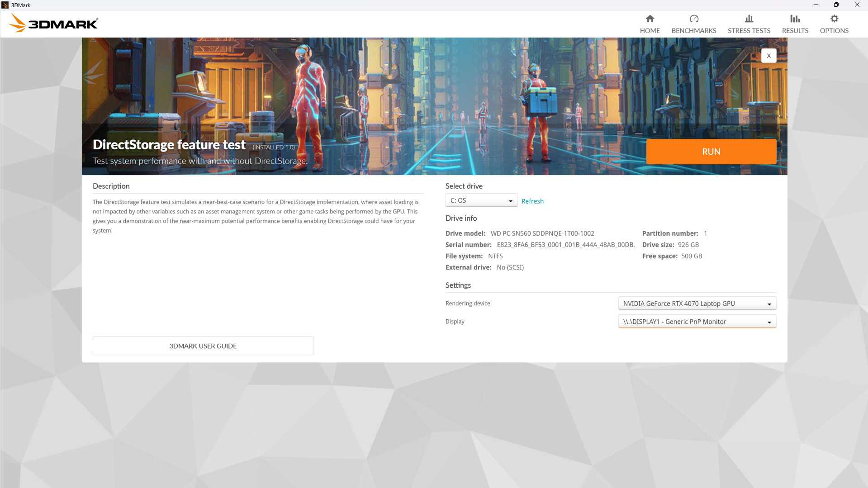Close the DirectStorage test panel with the X
Image resolution: width=868 pixels, height=488 pixels.
[768, 55]
